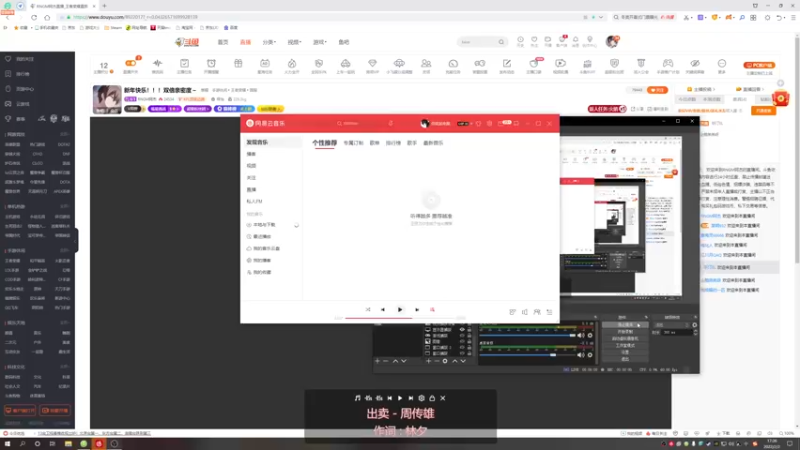The image size is (800, 450).
Task: Open the second OBS mixer channel's gear
Action: [x=590, y=355]
